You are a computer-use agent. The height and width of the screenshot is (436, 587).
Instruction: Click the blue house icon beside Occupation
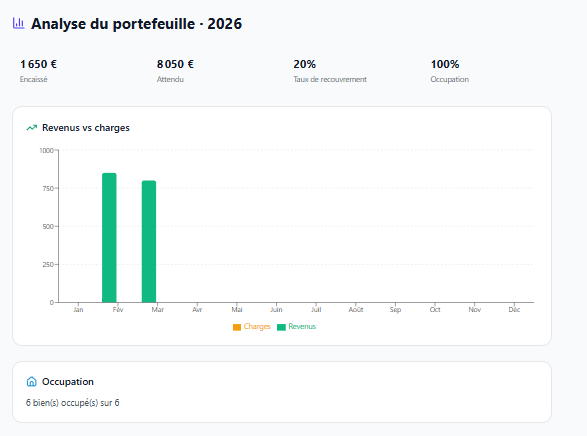pyautogui.click(x=32, y=381)
